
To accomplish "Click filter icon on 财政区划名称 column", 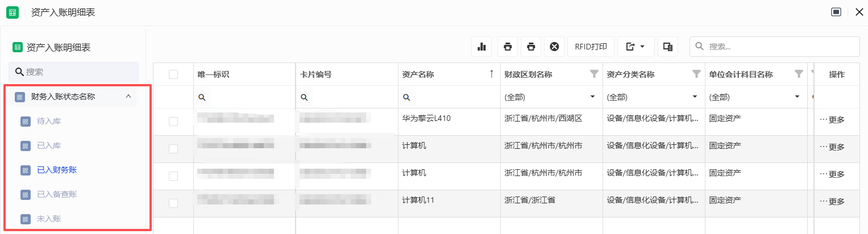I will pyautogui.click(x=594, y=74).
